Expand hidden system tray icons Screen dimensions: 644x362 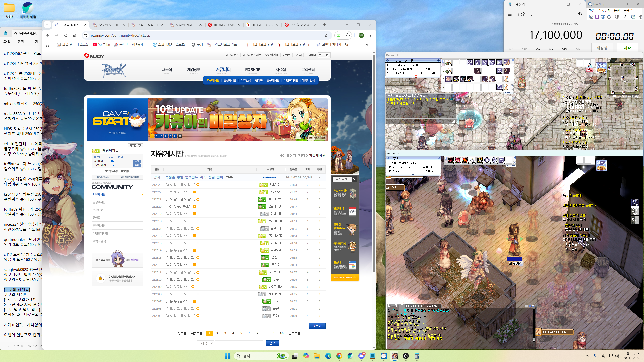587,356
